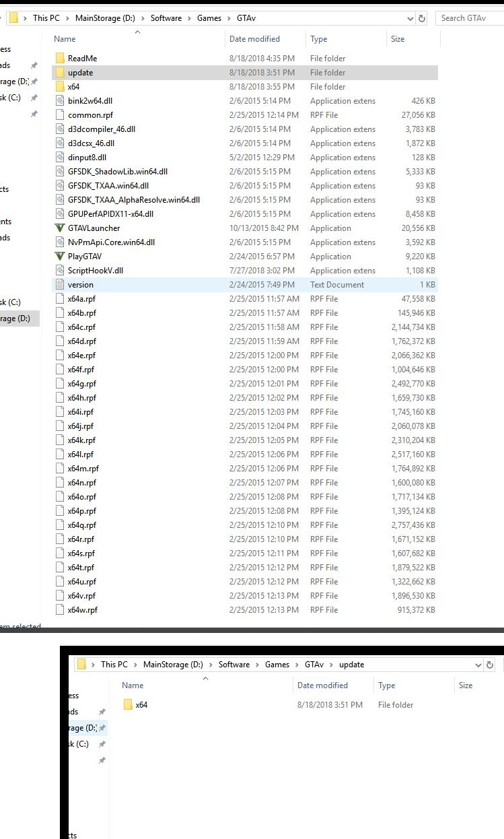The height and width of the screenshot is (839, 504).
Task: Click the 27,056 KB size of common.rpf
Action: tap(418, 115)
